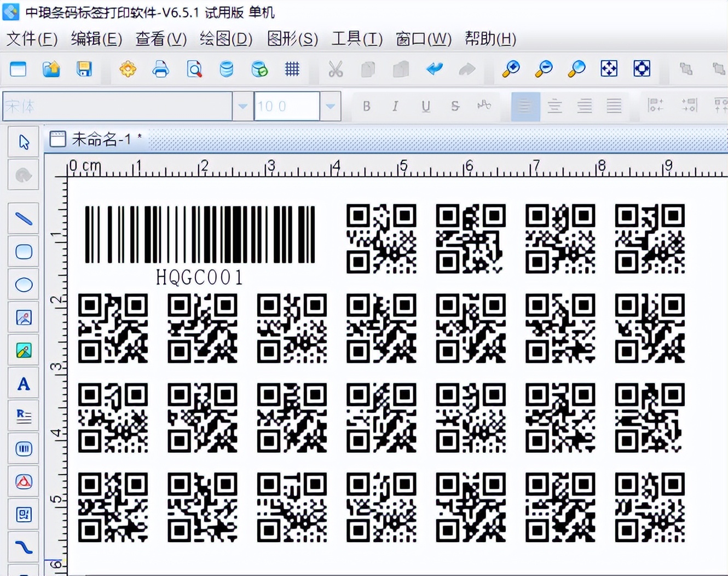Toggle the grid display icon
This screenshot has height=576, width=728.
click(x=292, y=69)
